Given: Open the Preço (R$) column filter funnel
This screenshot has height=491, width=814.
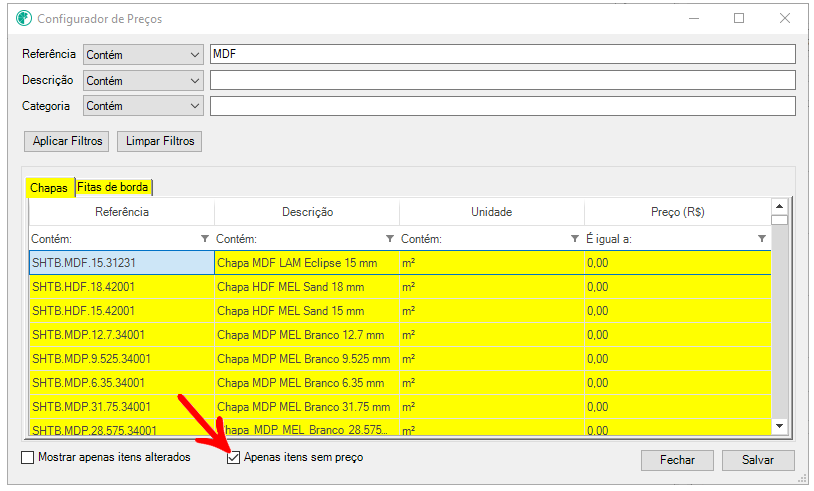Looking at the screenshot, I should tap(762, 239).
